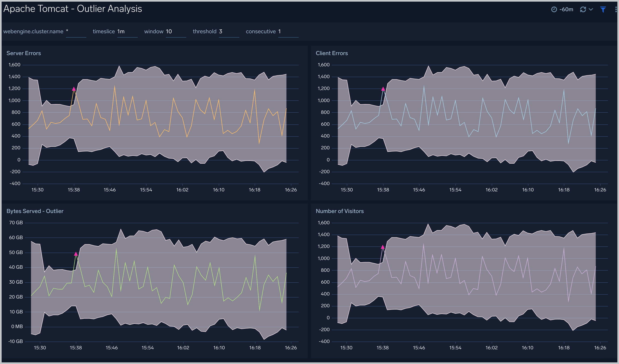Click the 15:38 axis label in Server Errors
The image size is (619, 364).
[74, 190]
